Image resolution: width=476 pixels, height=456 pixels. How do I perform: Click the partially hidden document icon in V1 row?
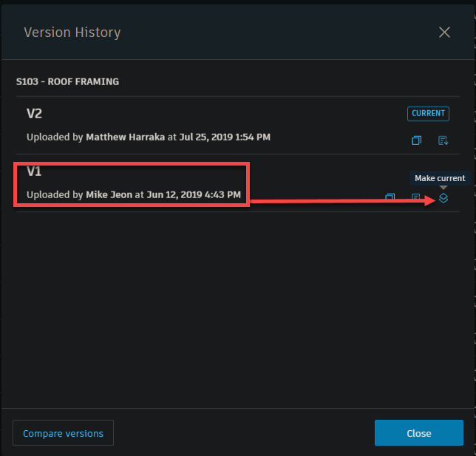click(x=415, y=197)
